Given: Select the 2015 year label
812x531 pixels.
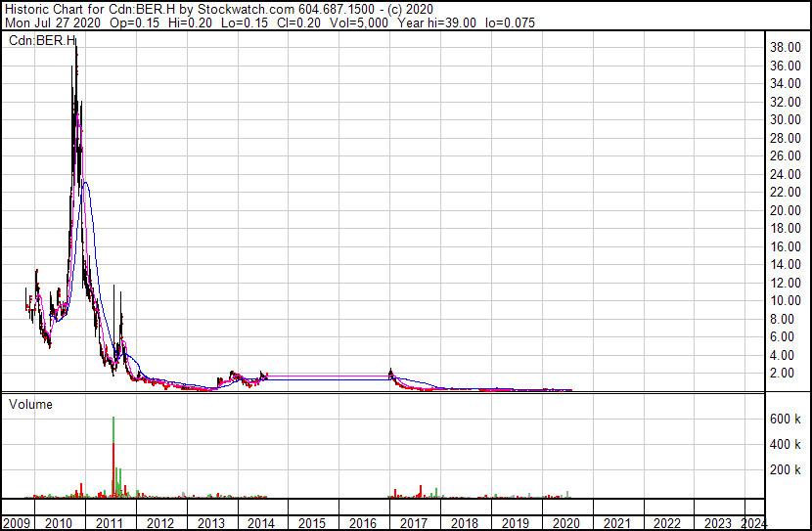Looking at the screenshot, I should pyautogui.click(x=312, y=523).
